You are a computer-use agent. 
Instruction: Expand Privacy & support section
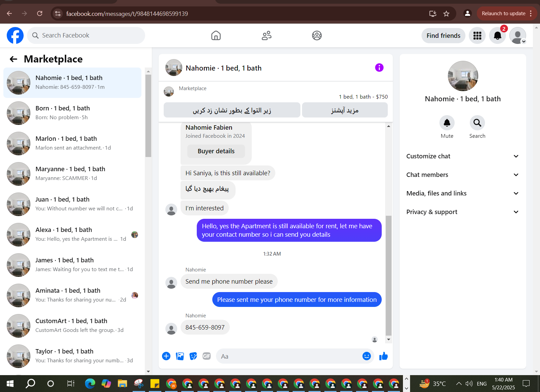(x=463, y=212)
